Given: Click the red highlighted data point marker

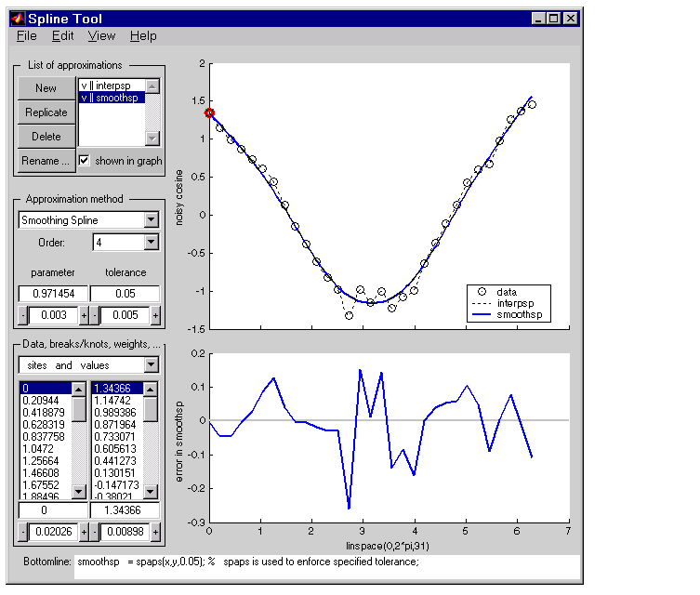Looking at the screenshot, I should (209, 112).
